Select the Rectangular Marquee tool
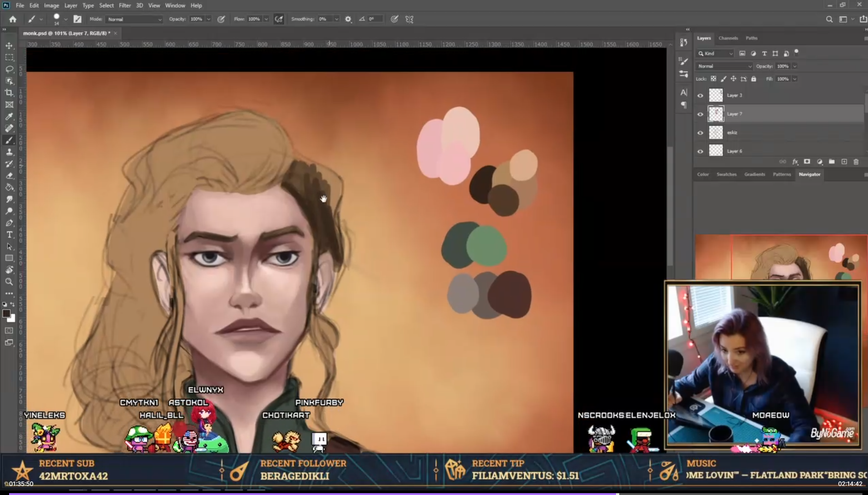The width and height of the screenshot is (868, 495). click(9, 58)
